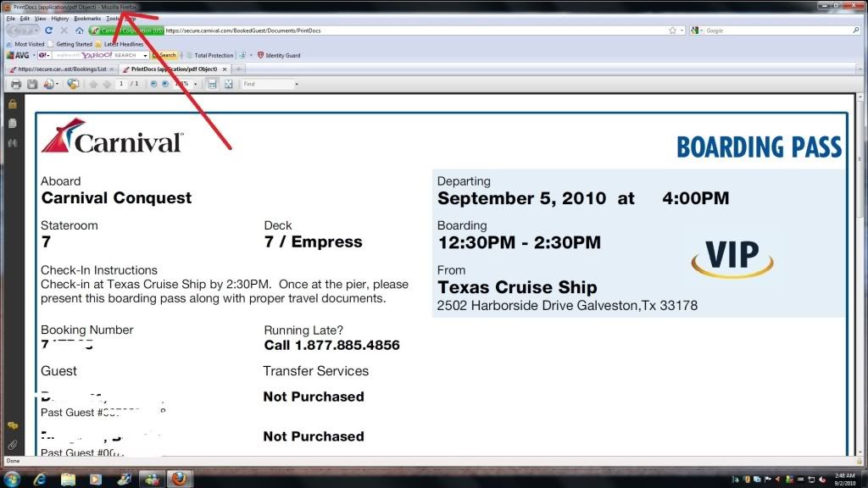This screenshot has height=488, width=868.
Task: Open Most Visited bookmarks
Action: coord(25,44)
